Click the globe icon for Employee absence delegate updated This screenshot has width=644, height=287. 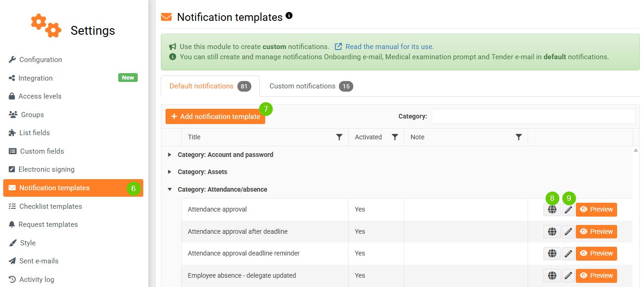pyautogui.click(x=552, y=275)
